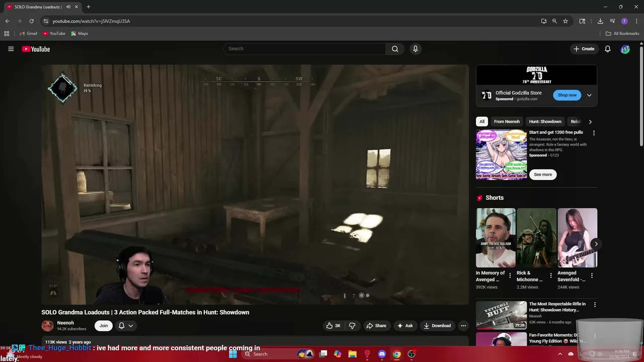This screenshot has width=644, height=362.
Task: Open the Neenoh channel name link
Action: 65,323
